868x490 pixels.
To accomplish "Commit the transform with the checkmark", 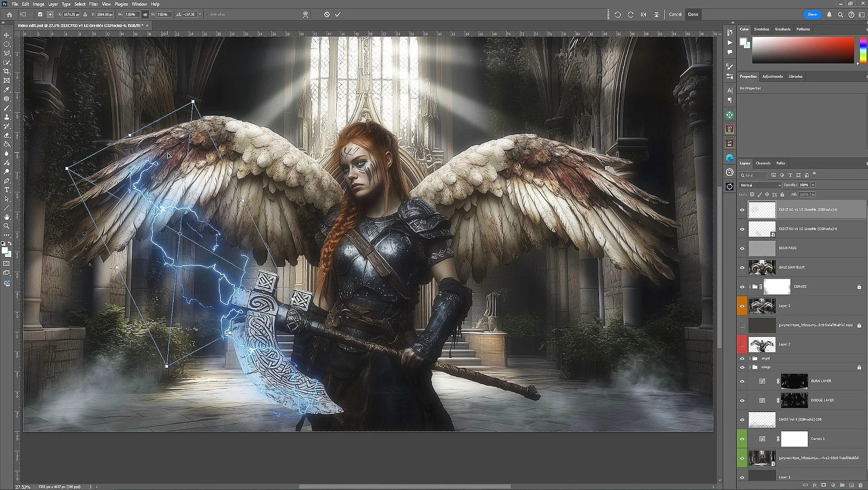I will click(x=337, y=14).
